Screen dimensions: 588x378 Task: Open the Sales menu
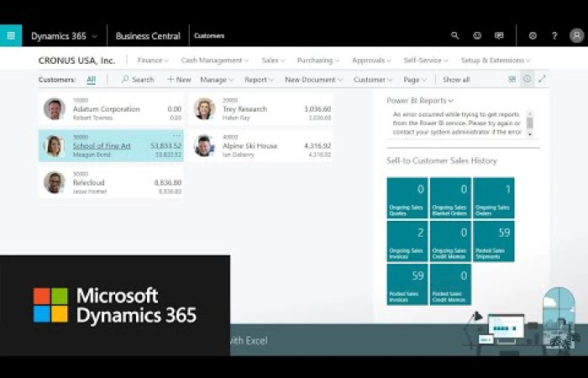[273, 60]
